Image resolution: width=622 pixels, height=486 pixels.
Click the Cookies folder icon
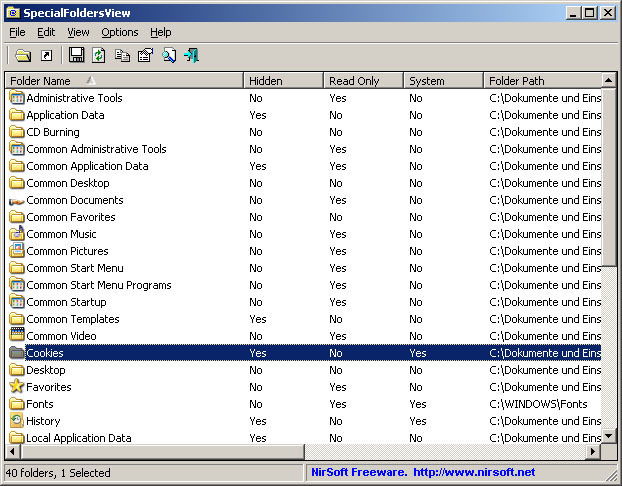(x=17, y=352)
